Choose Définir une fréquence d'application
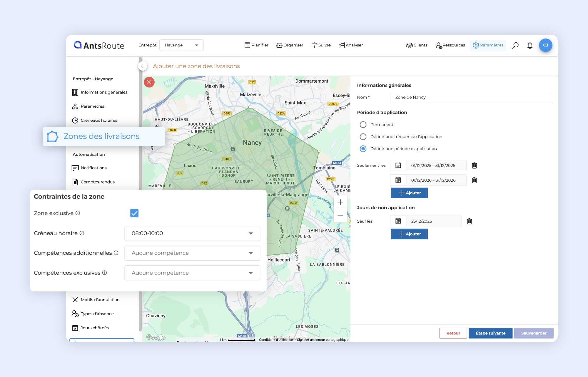 click(x=363, y=137)
